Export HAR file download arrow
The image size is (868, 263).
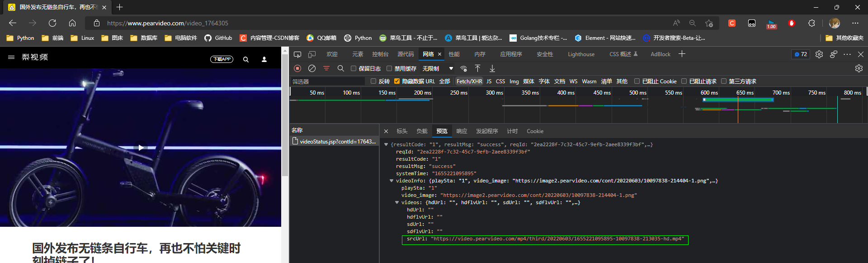(492, 68)
